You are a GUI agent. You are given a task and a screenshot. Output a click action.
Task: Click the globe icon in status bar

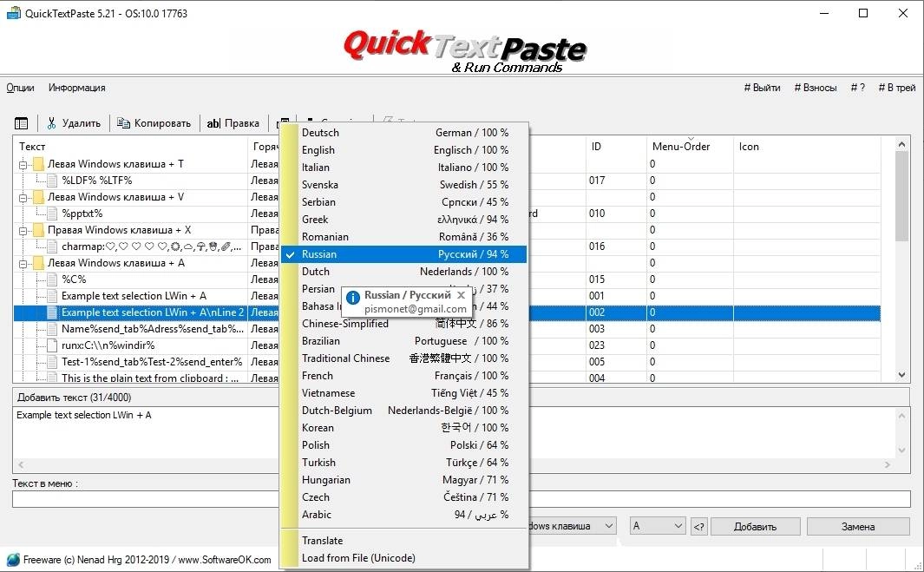tap(13, 560)
